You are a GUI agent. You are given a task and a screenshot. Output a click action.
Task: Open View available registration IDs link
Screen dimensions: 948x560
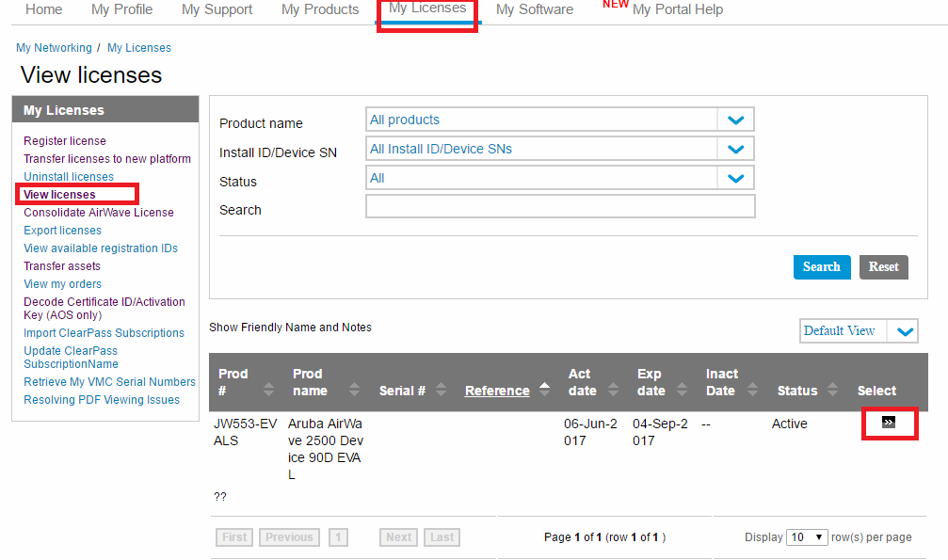[x=101, y=248]
